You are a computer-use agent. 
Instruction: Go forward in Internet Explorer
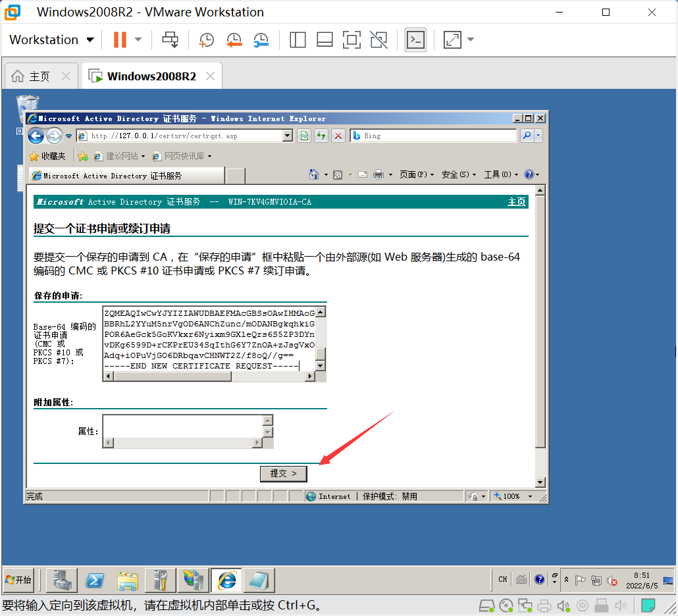click(x=55, y=136)
